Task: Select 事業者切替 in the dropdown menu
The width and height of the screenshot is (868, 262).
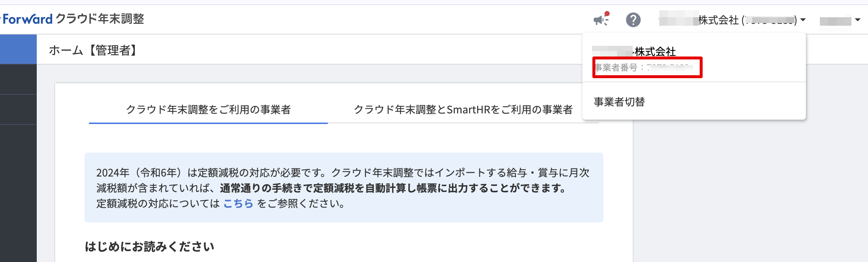Action: tap(619, 102)
